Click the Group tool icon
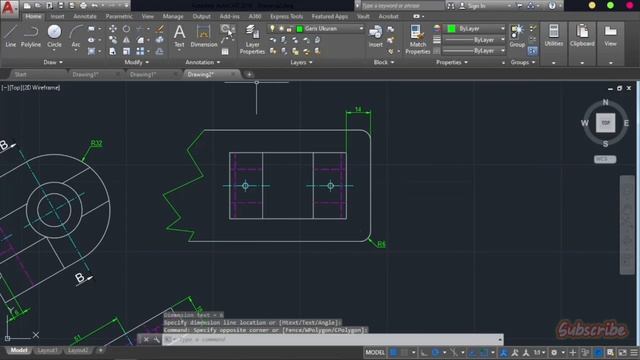Viewport: 640px width, 360px height. pos(517,36)
